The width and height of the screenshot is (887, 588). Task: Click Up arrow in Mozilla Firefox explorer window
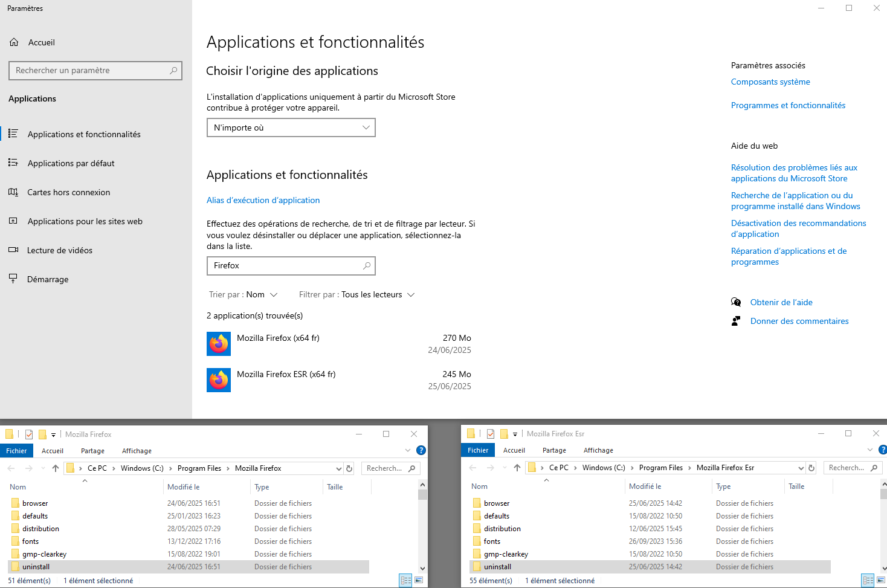[56, 468]
